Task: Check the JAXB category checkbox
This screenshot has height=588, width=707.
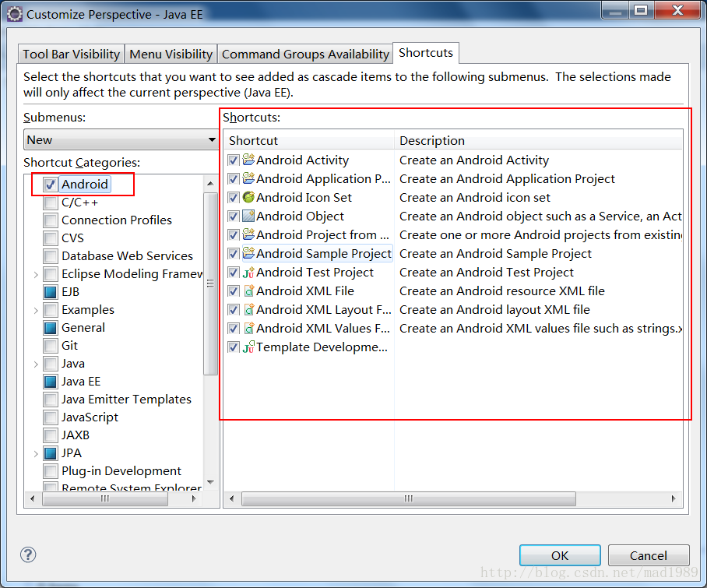Action: [50, 435]
